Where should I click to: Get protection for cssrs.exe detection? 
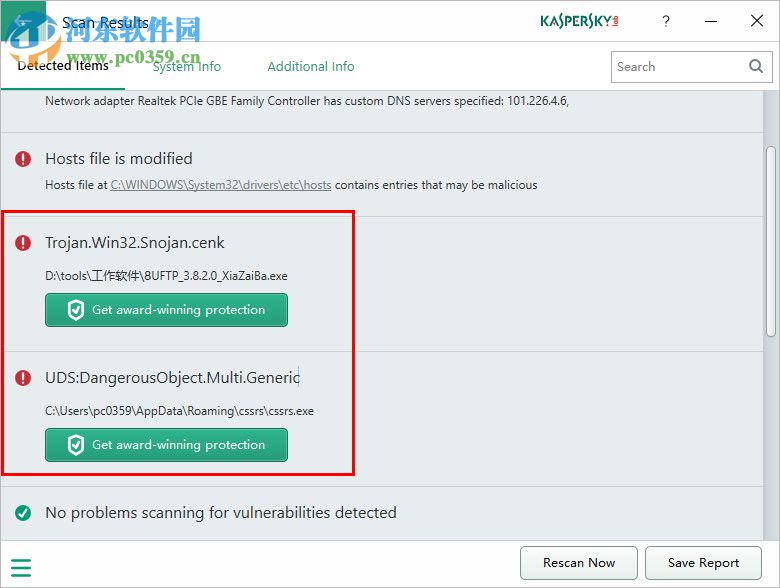(x=166, y=445)
